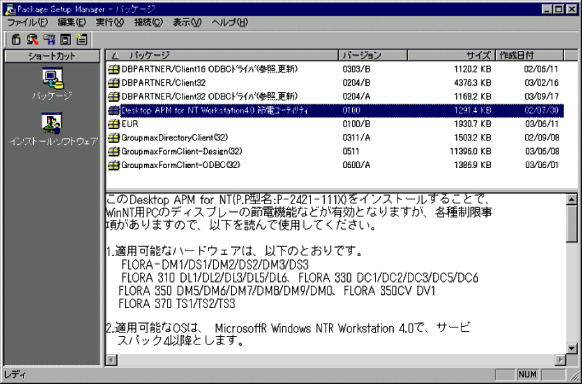The image size is (582, 384).
Task: Click the package icon of the Desktop APM row
Action: point(114,110)
